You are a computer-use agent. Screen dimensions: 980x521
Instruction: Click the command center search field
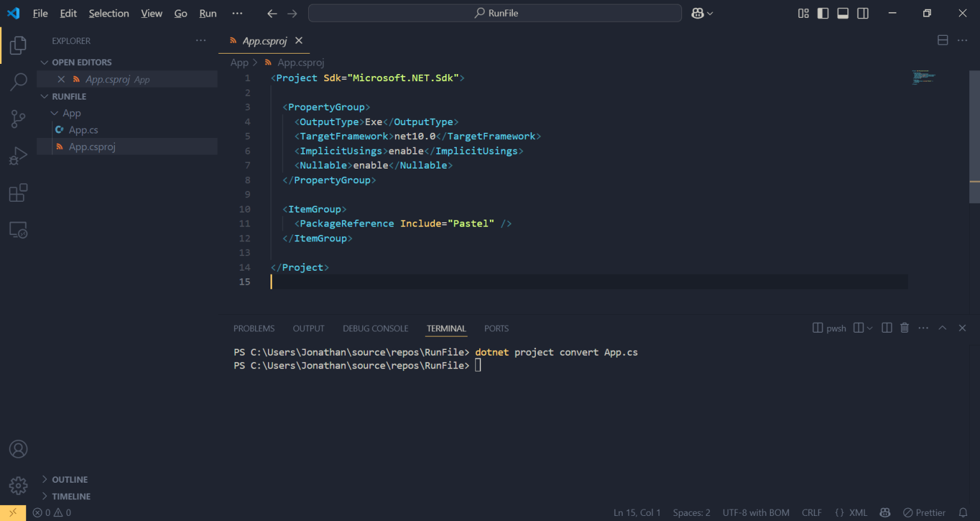495,13
